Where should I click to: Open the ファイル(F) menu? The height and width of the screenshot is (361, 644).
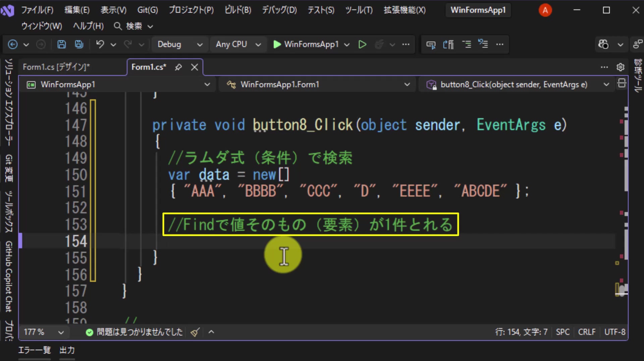37,10
